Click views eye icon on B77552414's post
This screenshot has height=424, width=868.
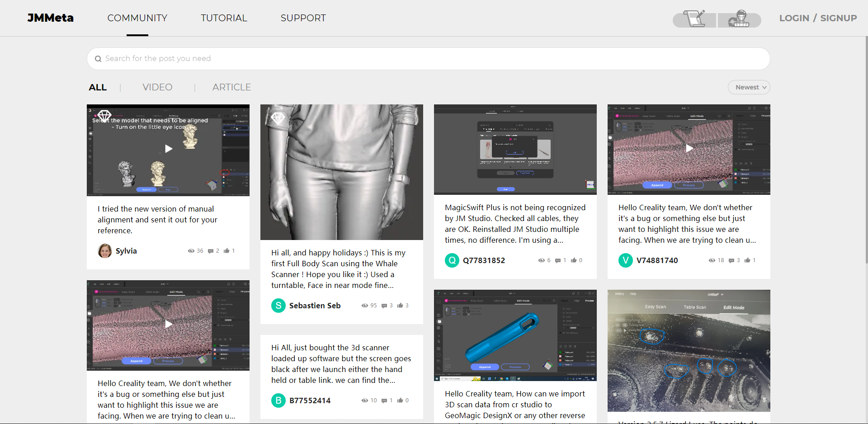[x=364, y=400]
